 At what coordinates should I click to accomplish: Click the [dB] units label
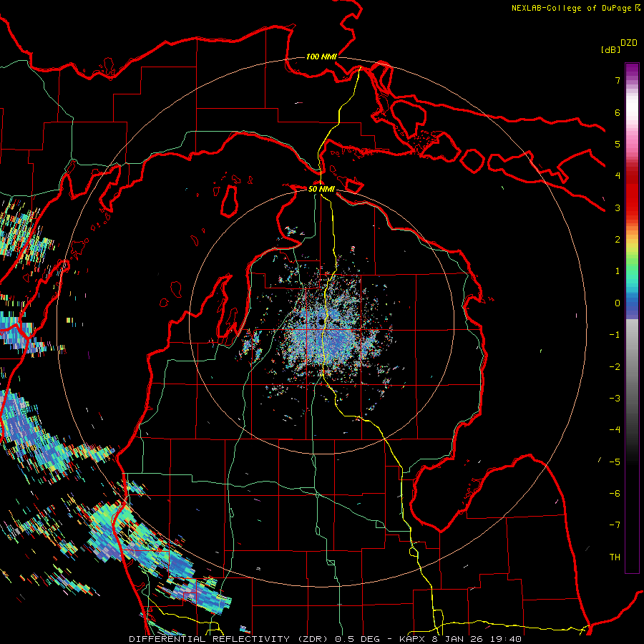[x=610, y=49]
